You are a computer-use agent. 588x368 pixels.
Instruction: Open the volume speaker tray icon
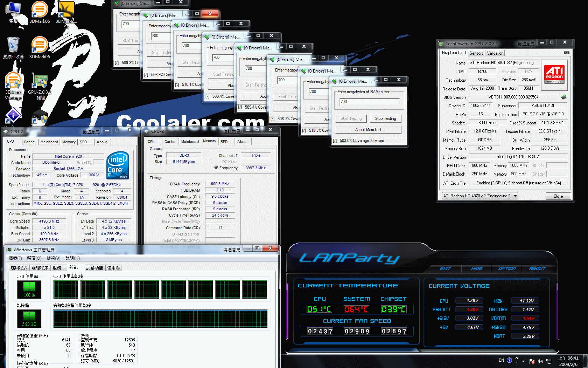540,361
